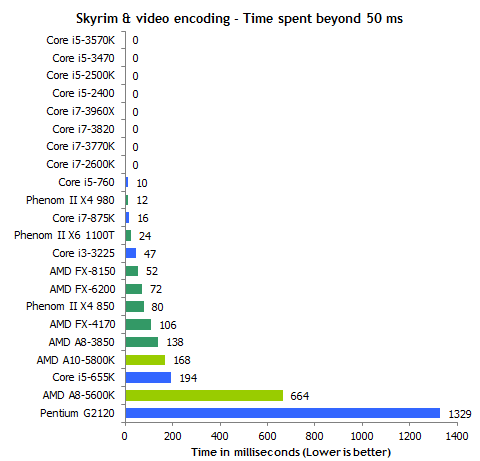Click the lime green AMD A8-5600K bar
480x461 pixels.
click(204, 395)
